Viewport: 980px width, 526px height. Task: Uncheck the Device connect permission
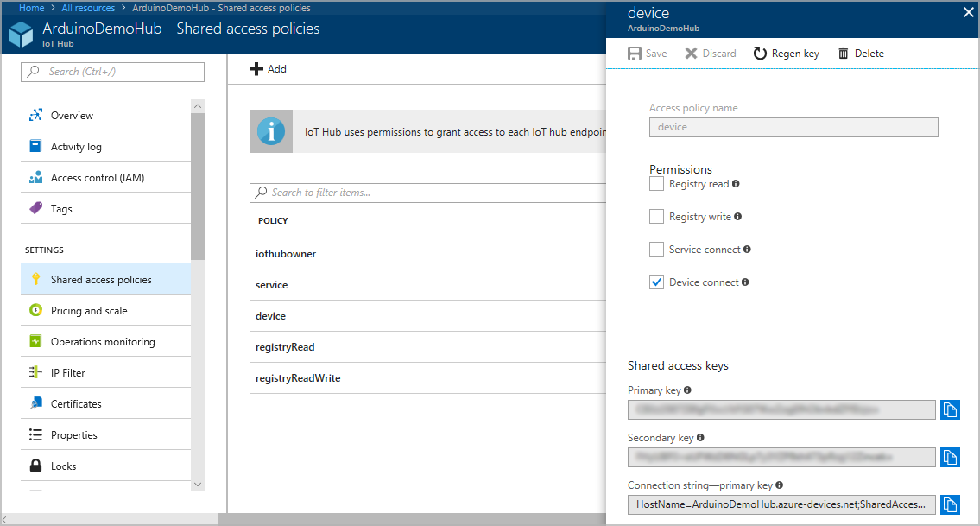(656, 282)
